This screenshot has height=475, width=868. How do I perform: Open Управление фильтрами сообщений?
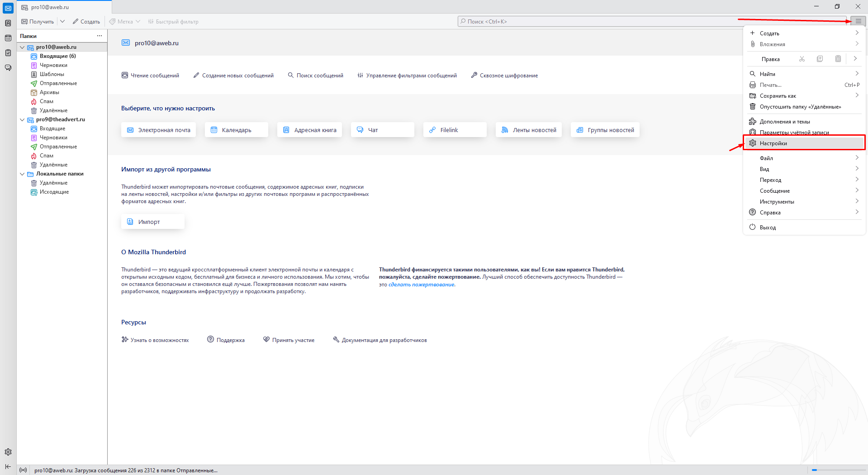click(407, 76)
